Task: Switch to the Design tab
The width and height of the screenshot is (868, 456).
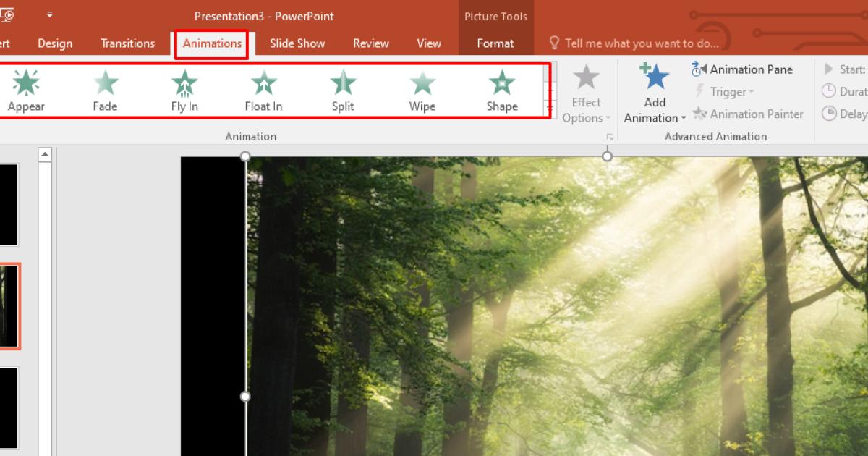Action: pos(55,43)
